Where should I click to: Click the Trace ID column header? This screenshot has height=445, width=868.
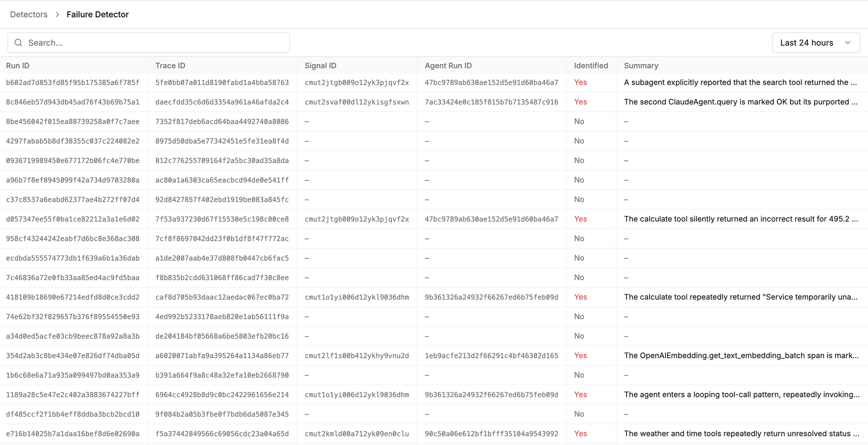point(170,66)
